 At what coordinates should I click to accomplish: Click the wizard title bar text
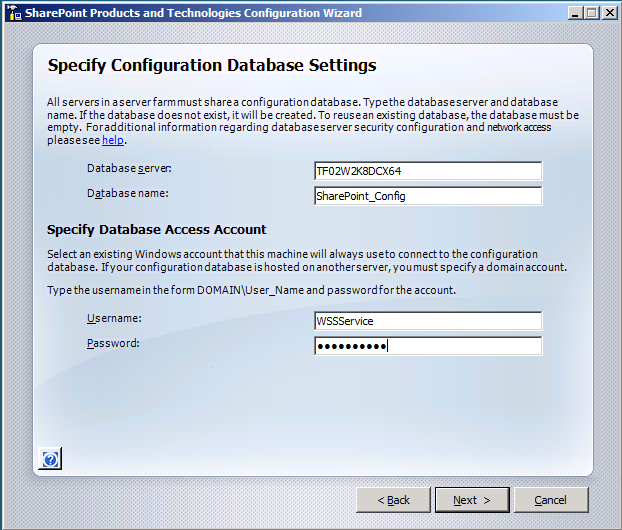(x=193, y=13)
